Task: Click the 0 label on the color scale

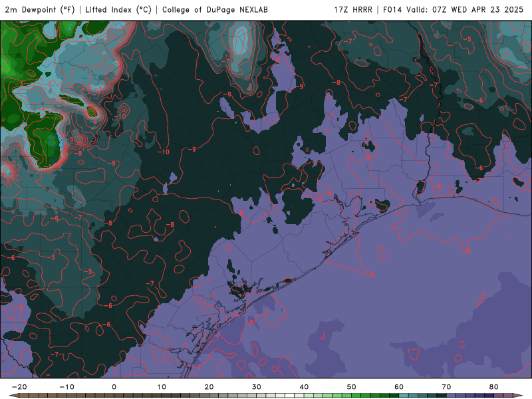Action: 114,387
